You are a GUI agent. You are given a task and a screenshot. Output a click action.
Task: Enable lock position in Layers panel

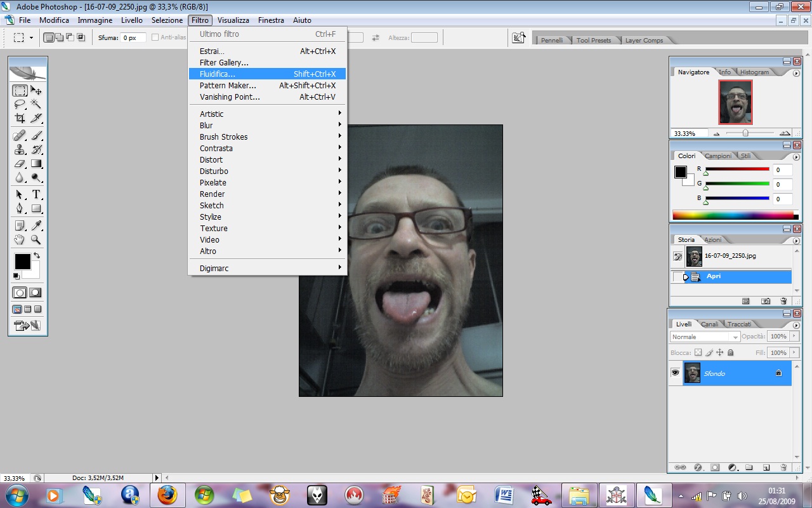tap(720, 352)
